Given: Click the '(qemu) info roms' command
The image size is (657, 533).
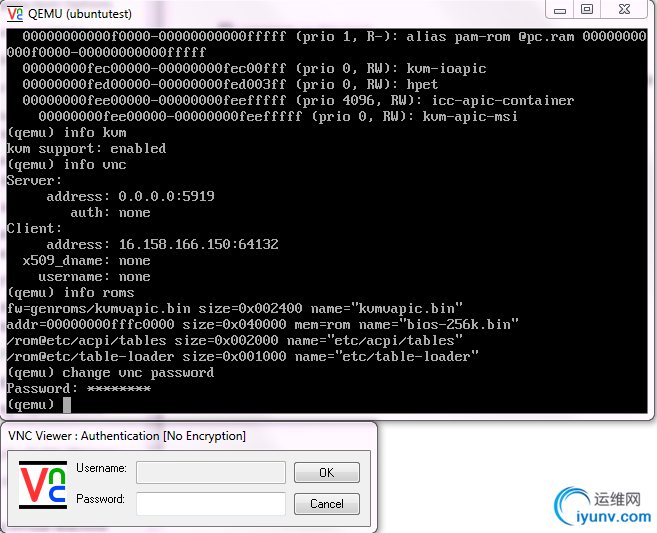Looking at the screenshot, I should coord(71,292).
